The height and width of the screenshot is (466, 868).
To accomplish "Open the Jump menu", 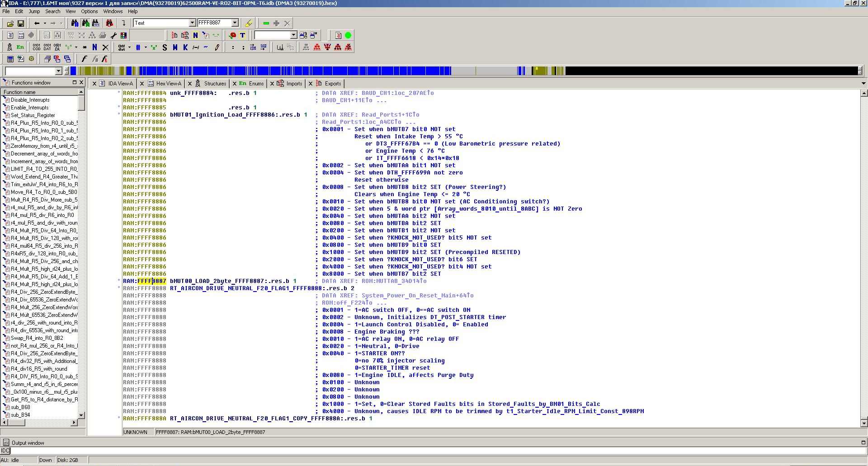I will [34, 11].
